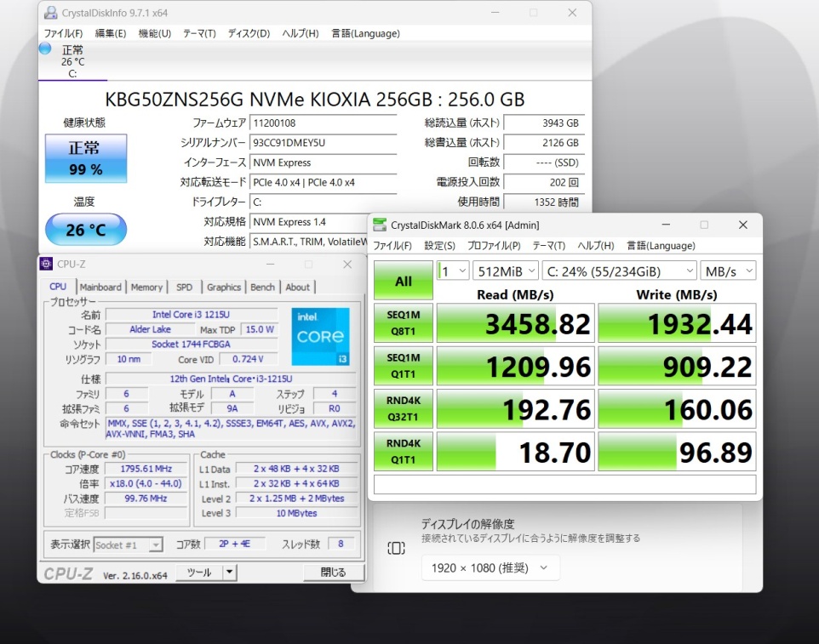Click the All button in CrystalDiskMark

pyautogui.click(x=404, y=280)
